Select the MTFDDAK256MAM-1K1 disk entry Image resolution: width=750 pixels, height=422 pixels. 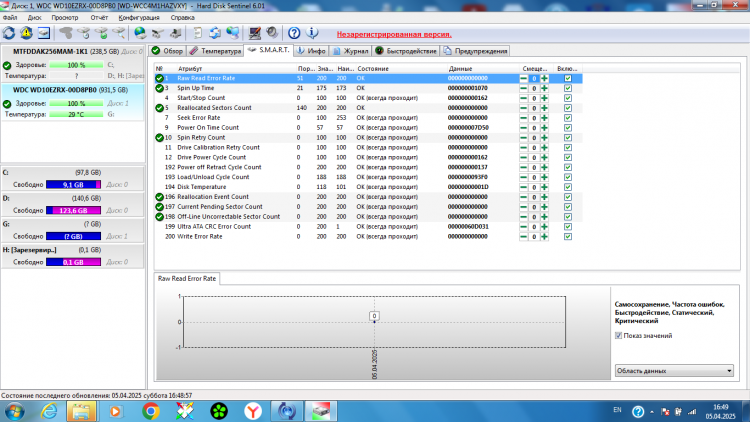click(73, 64)
